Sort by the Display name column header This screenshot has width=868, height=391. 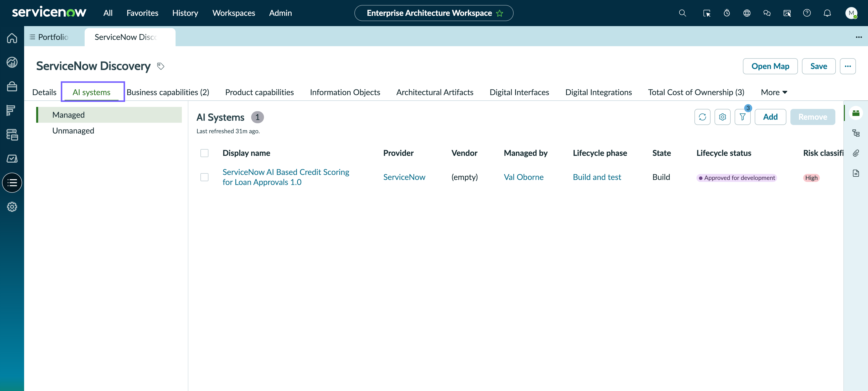click(246, 153)
